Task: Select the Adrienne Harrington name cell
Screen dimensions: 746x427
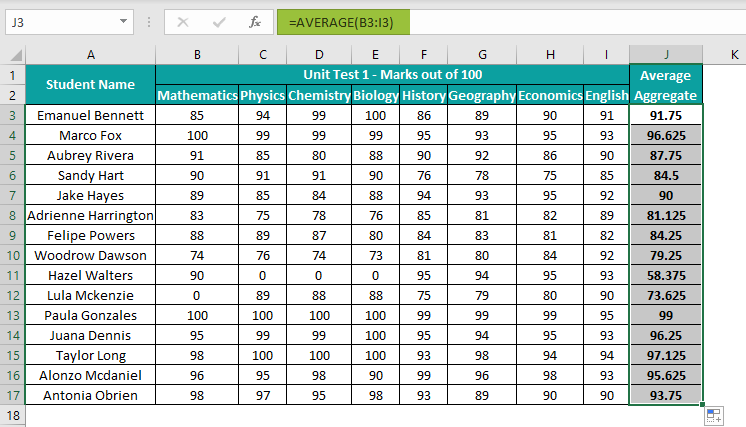Action: tap(90, 215)
